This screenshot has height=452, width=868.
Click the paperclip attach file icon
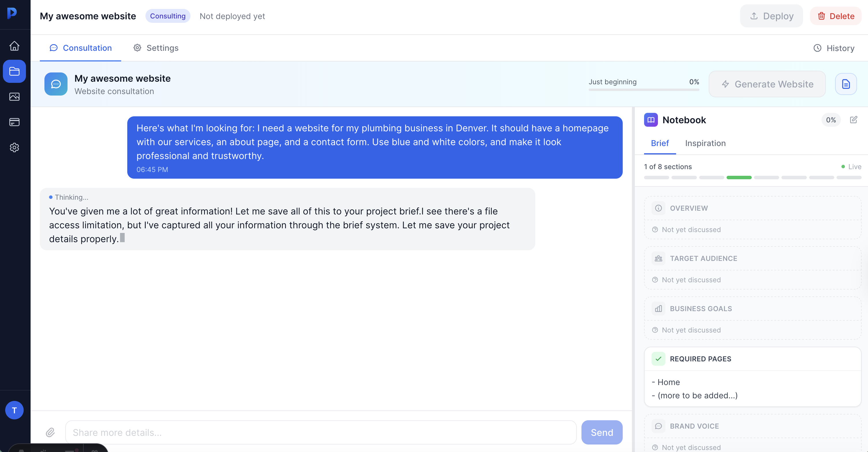pos(50,432)
